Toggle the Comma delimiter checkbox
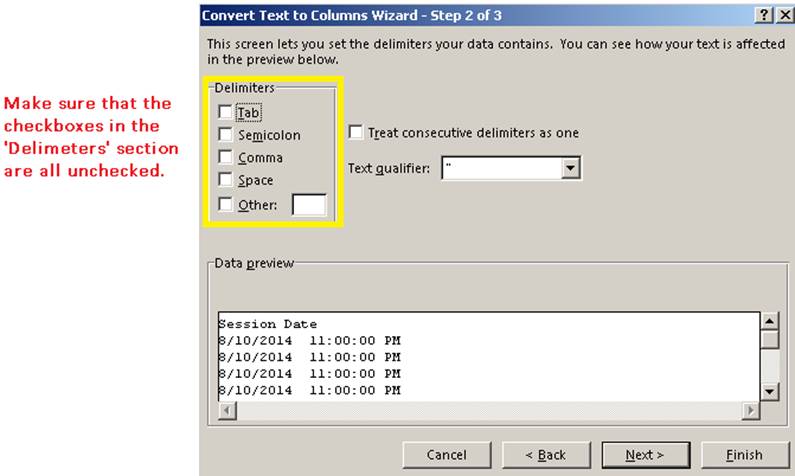This screenshot has width=795, height=476. pyautogui.click(x=225, y=157)
